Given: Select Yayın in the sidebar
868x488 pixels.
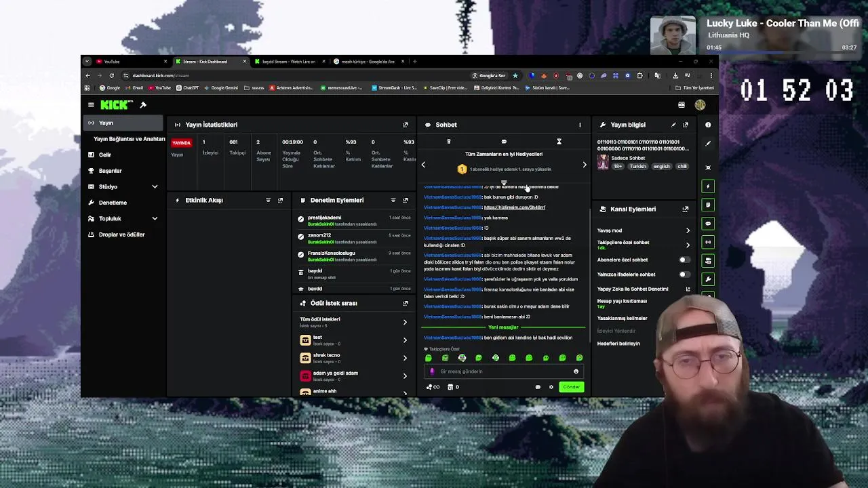Looking at the screenshot, I should point(123,123).
